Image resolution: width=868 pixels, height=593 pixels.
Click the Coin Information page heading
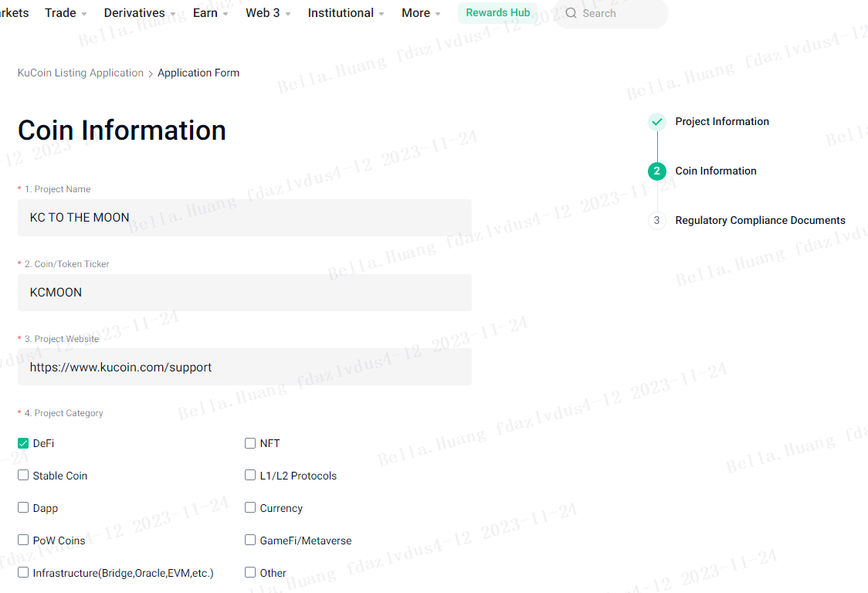[x=122, y=130]
